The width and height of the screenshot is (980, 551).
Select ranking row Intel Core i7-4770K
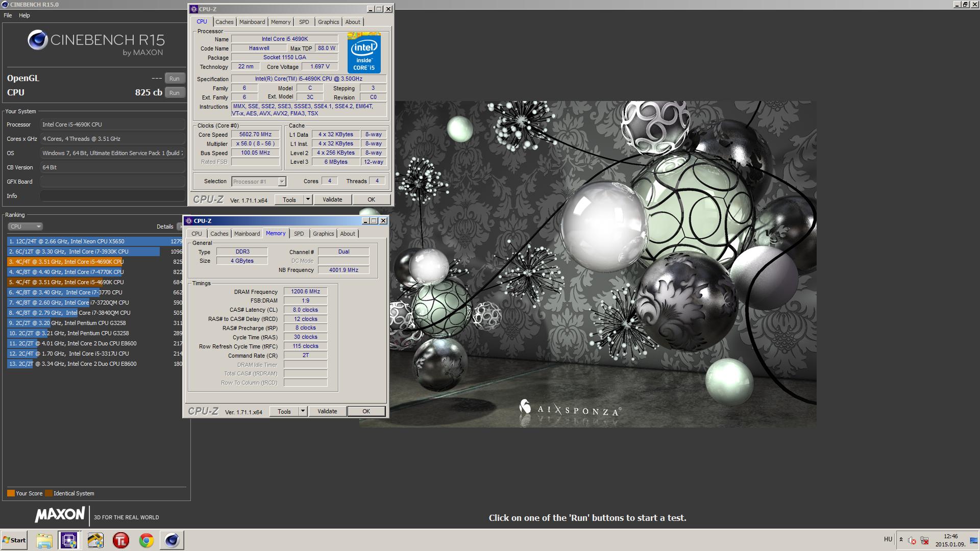tap(95, 272)
